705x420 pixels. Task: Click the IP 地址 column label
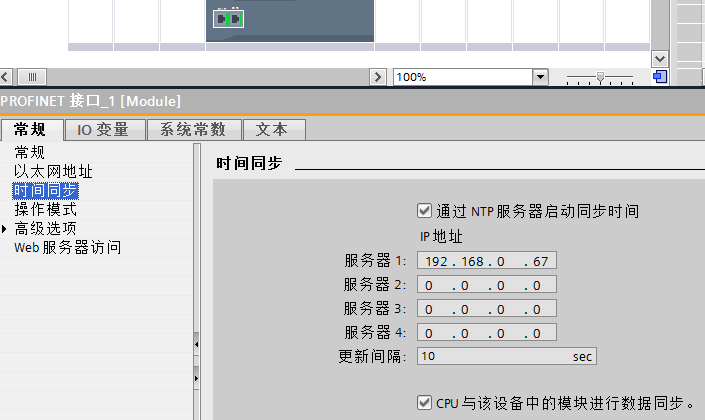[x=441, y=237]
